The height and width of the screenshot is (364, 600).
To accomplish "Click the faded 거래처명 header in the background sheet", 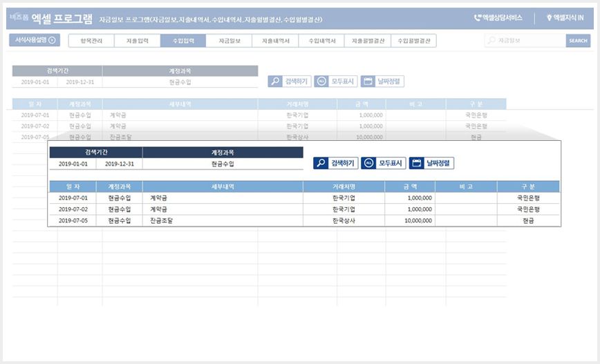I will [x=297, y=104].
